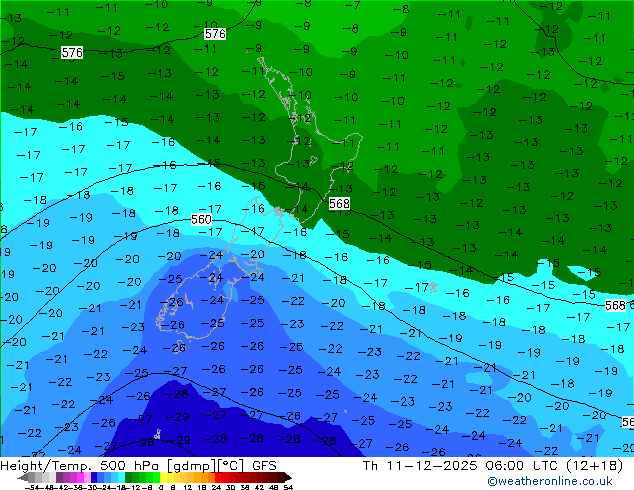Viewport: 634px width, 490px height.
Task: Pick the bright red swatch at 24 on the legend
Action: click(x=218, y=477)
